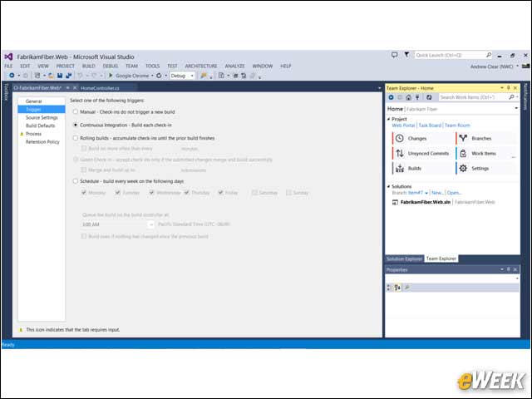This screenshot has width=532, height=399.
Task: Open the Task Board link
Action: coord(430,126)
